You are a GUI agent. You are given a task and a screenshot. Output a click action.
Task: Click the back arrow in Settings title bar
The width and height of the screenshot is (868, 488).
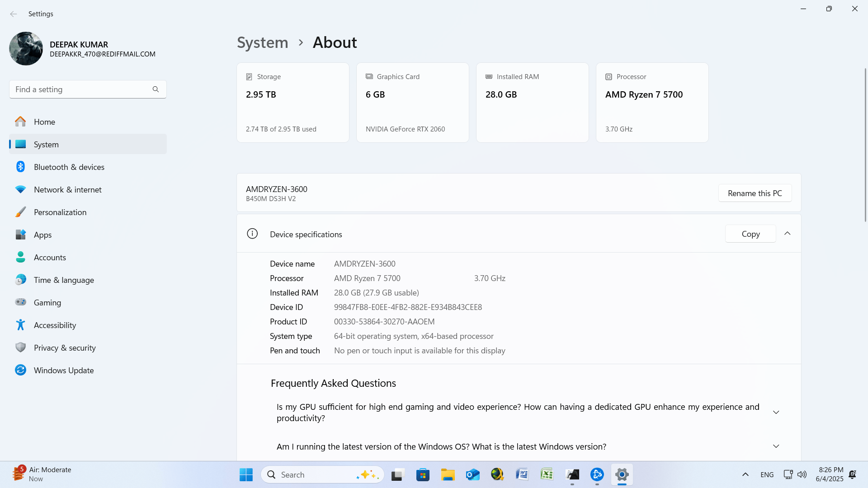click(14, 14)
